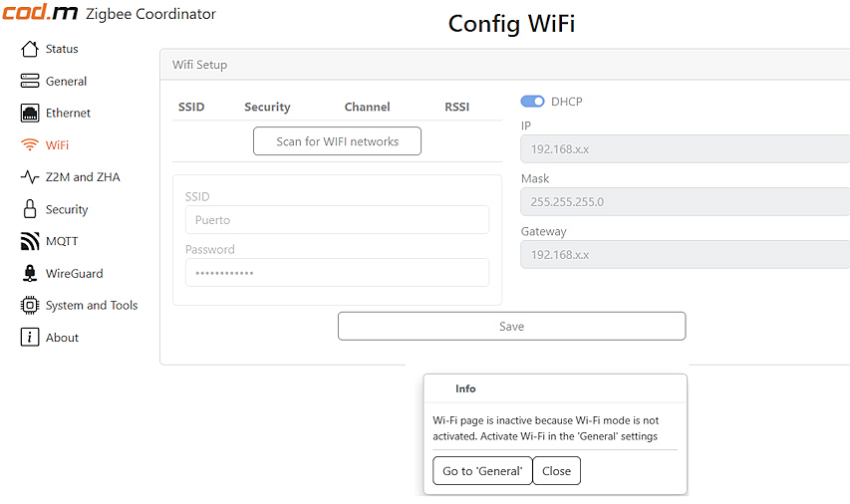This screenshot has width=850, height=504.
Task: Click Scan for WIFI networks button
Action: (337, 141)
